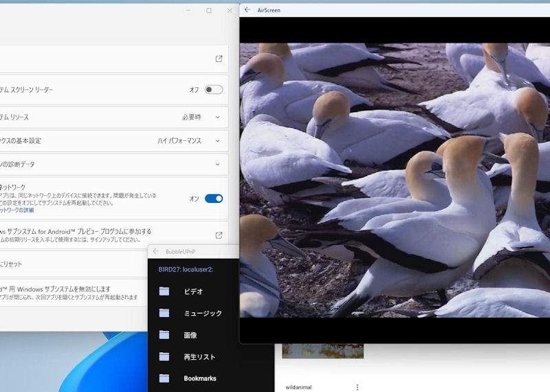The height and width of the screenshot is (392, 550).
Task: Minimize the settings window
Action: 188,10
